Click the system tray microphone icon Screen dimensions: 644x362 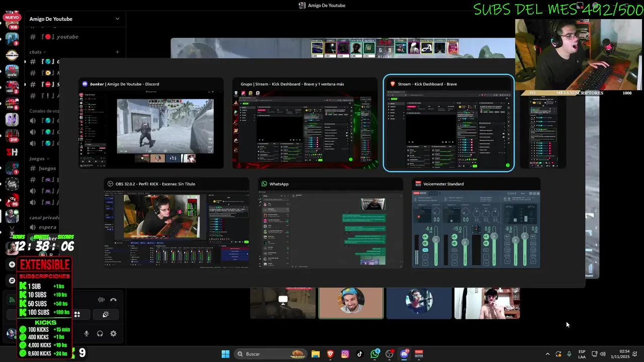[569, 354]
